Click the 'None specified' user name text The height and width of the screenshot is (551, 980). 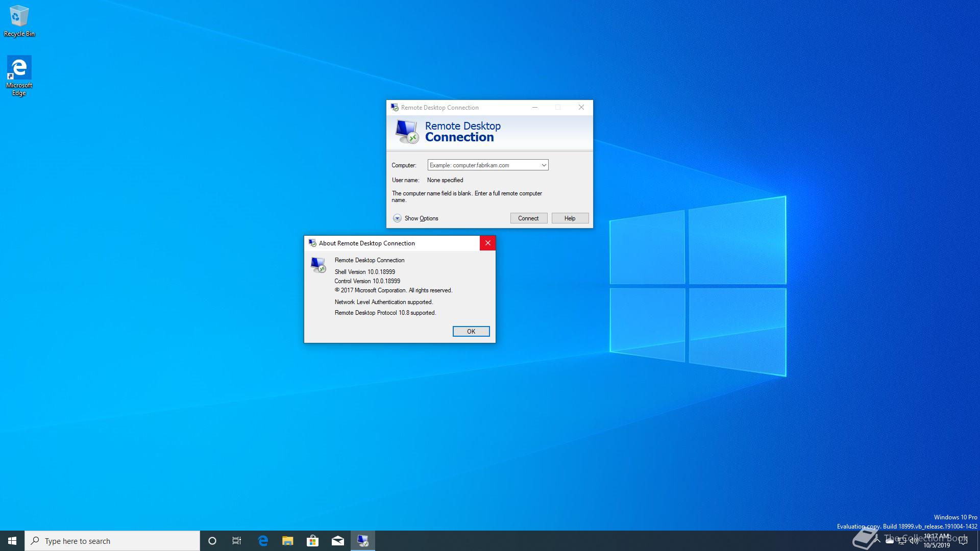coord(445,180)
